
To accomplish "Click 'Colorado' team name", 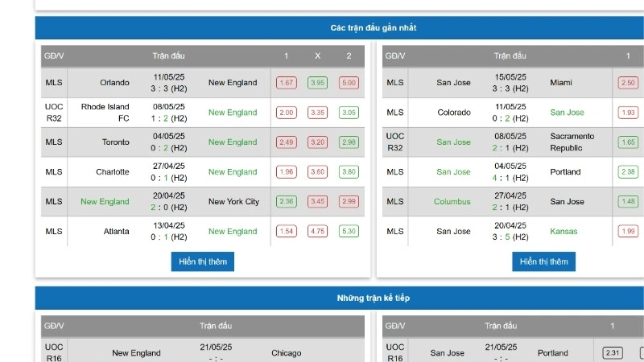I will [454, 113].
